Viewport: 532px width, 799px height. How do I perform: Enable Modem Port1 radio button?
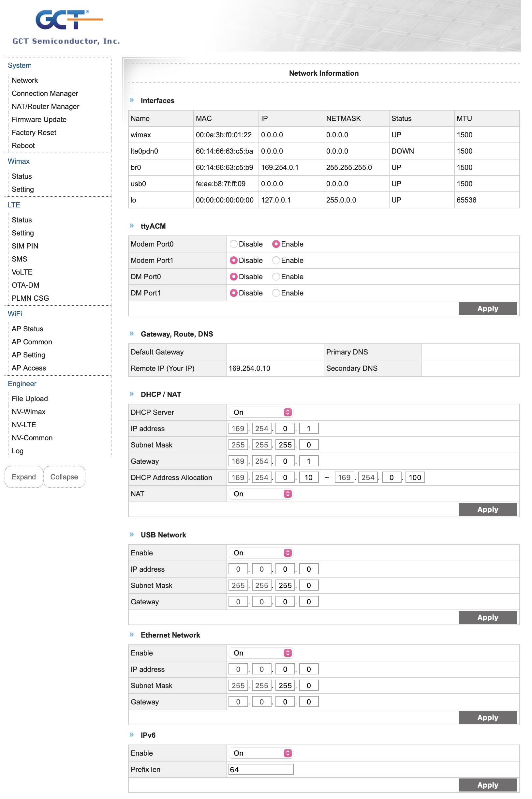[x=276, y=260]
